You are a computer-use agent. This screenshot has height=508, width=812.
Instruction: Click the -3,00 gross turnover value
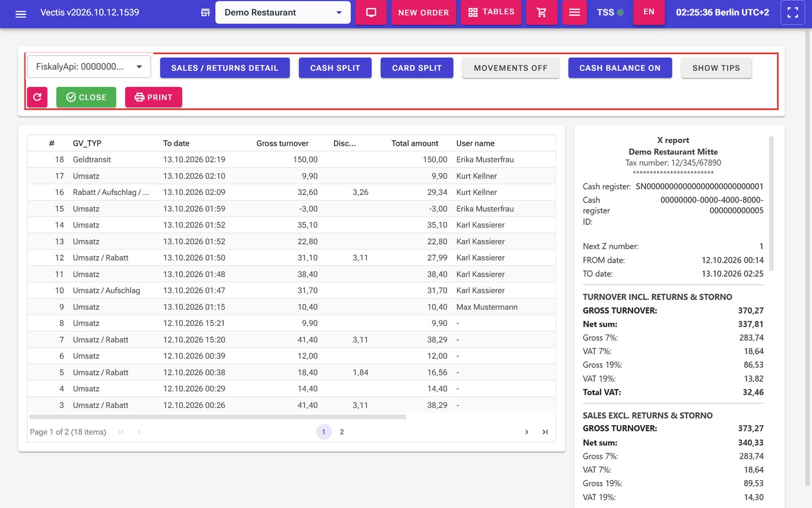[309, 209]
